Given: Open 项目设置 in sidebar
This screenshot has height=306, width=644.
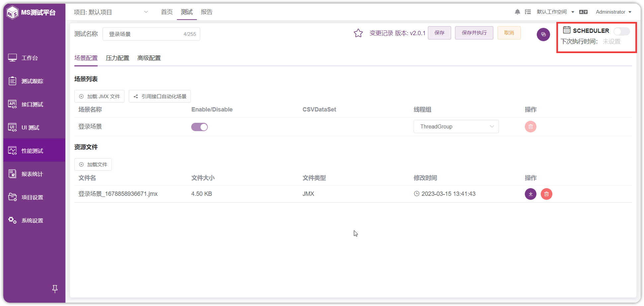Looking at the screenshot, I should tap(34, 197).
